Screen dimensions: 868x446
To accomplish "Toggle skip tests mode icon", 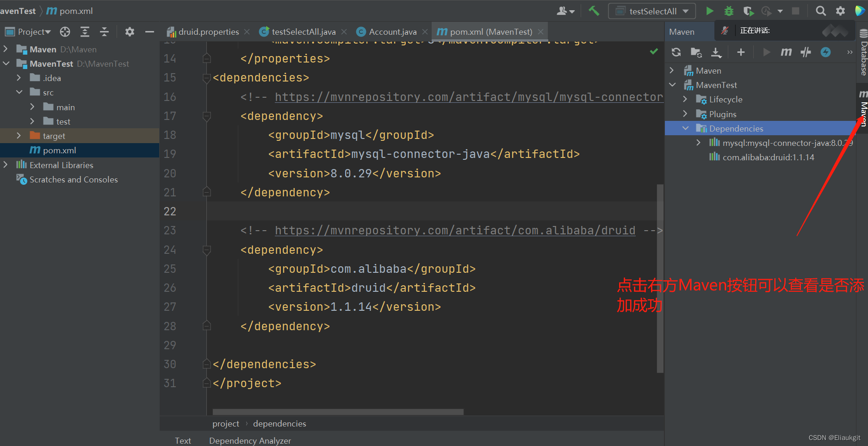I will 806,52.
